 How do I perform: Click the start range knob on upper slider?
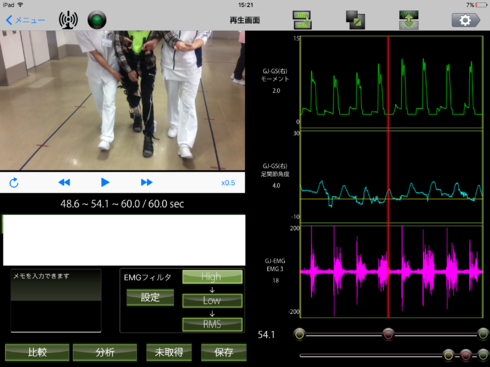(299, 334)
